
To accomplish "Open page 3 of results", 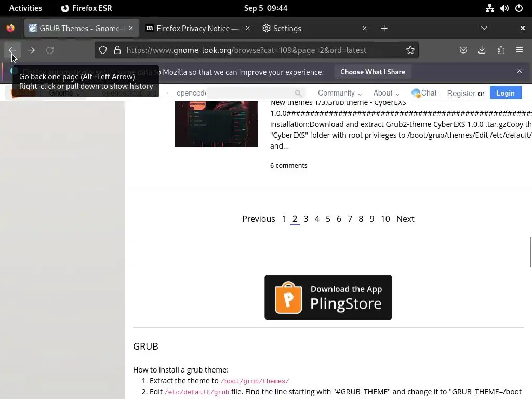I will 305,219.
